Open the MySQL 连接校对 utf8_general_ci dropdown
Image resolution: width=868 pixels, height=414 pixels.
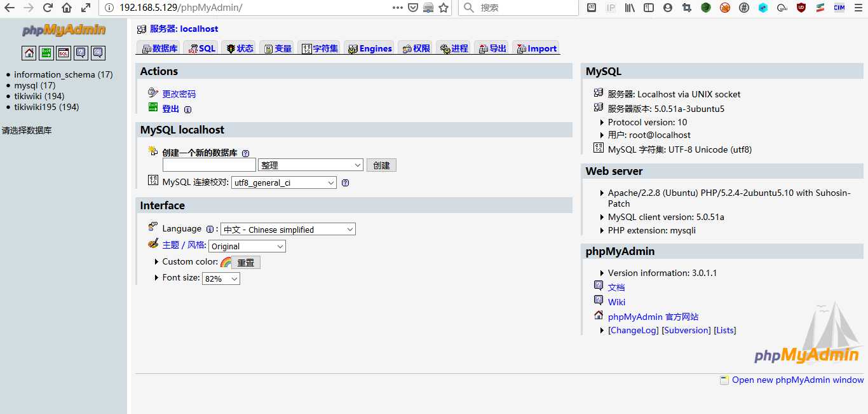[x=284, y=183]
